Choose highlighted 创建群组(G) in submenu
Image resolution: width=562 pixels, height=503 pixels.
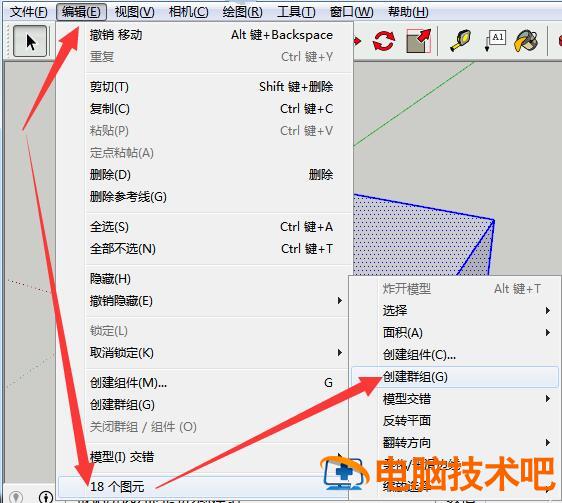point(454,376)
